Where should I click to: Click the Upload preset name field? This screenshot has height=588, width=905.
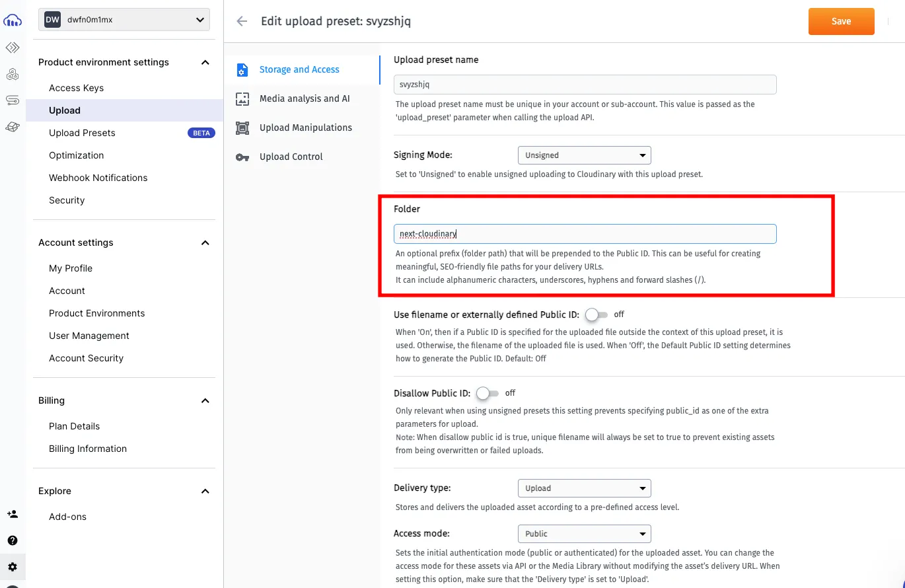[585, 85]
